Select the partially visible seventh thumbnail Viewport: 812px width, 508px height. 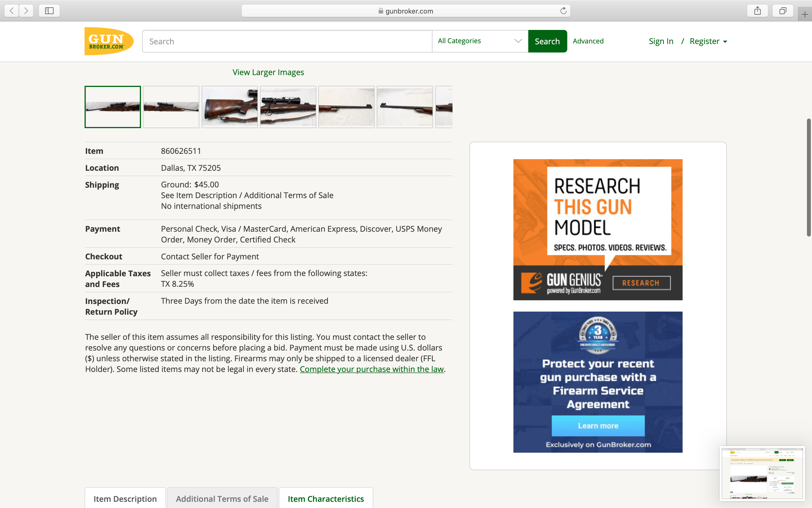[x=444, y=107]
